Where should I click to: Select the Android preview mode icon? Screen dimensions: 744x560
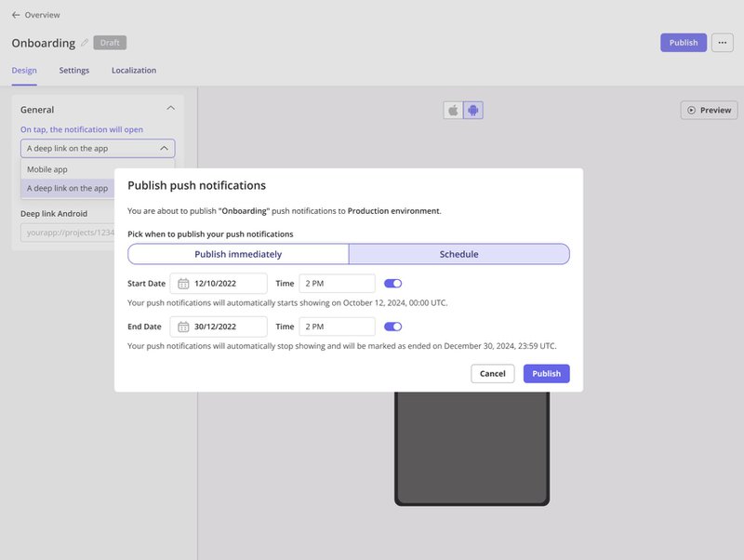[474, 109]
